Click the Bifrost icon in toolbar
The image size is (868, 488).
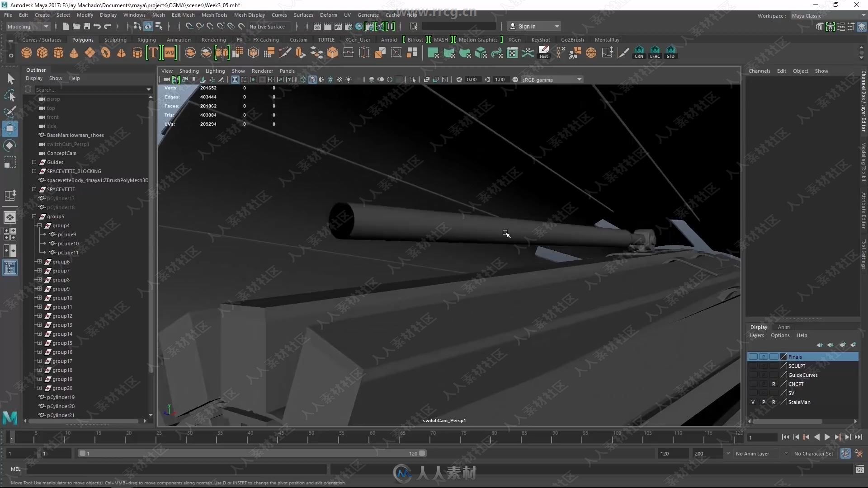(415, 39)
